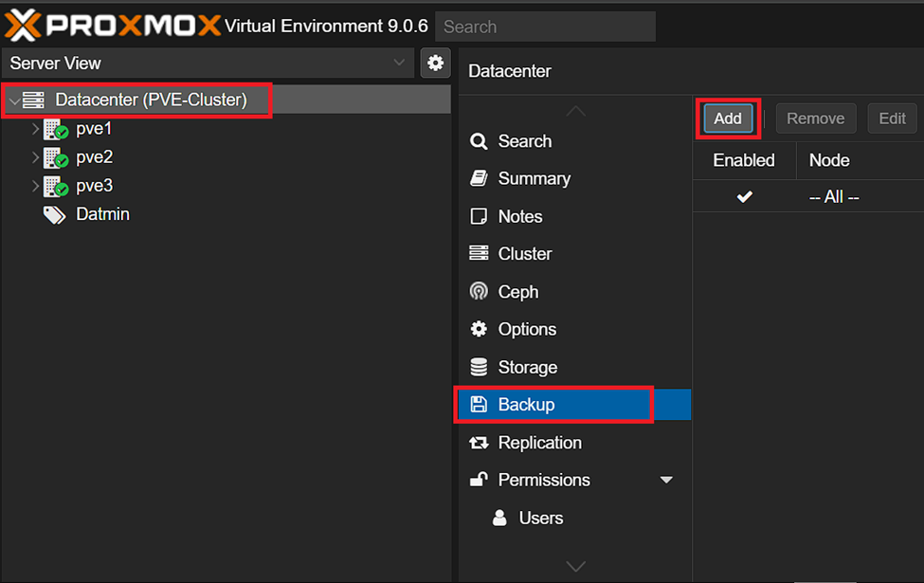This screenshot has height=583, width=924.
Task: Click the Enabled checkmark in backup row
Action: tap(745, 197)
